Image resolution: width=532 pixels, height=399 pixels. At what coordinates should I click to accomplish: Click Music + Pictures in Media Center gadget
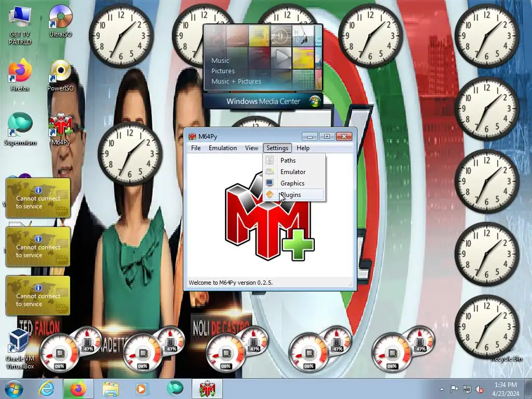tap(236, 81)
